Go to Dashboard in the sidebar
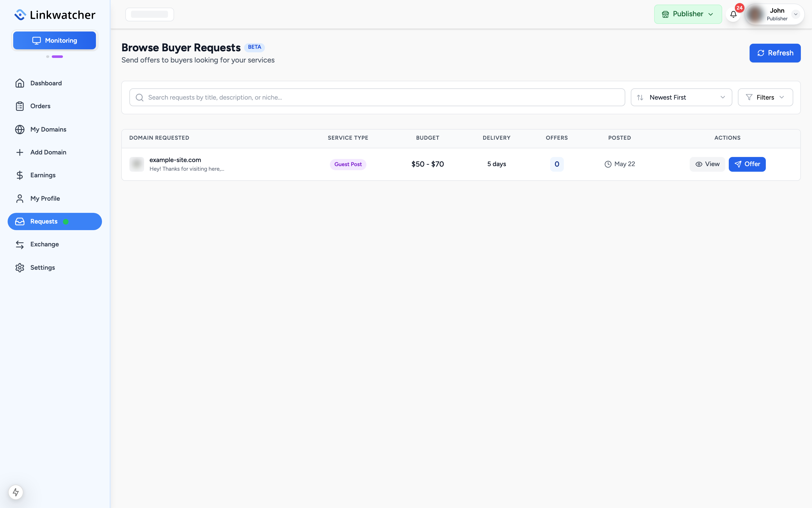Screen dimensions: 812x508 coord(55,83)
